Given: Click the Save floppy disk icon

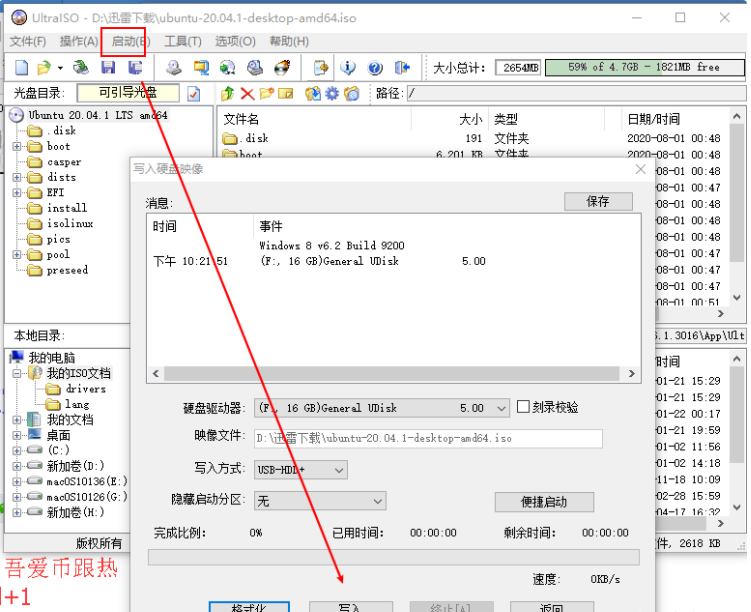Looking at the screenshot, I should tap(108, 68).
